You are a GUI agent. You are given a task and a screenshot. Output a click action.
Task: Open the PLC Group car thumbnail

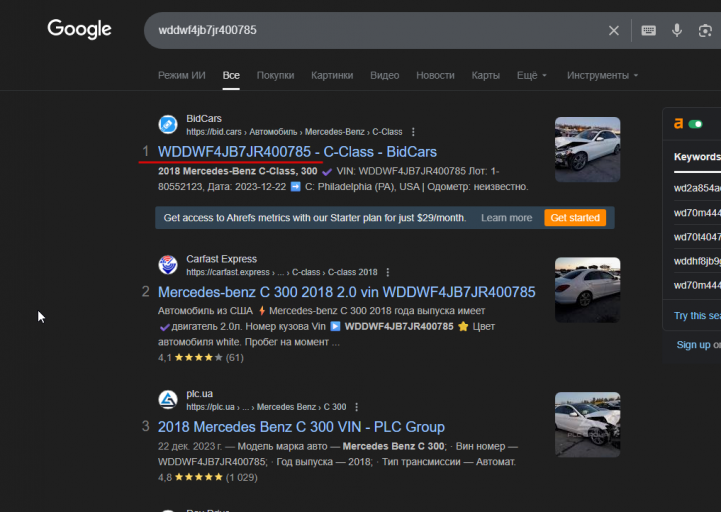coord(587,425)
